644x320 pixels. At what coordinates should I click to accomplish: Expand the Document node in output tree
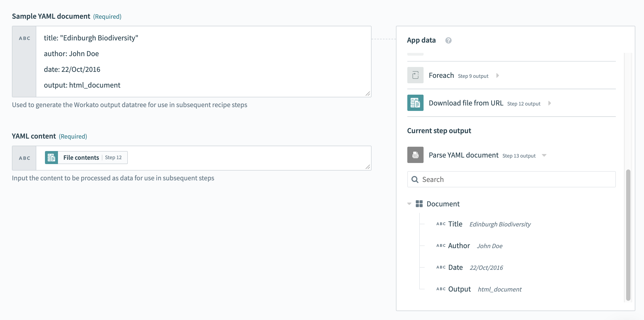(x=409, y=203)
